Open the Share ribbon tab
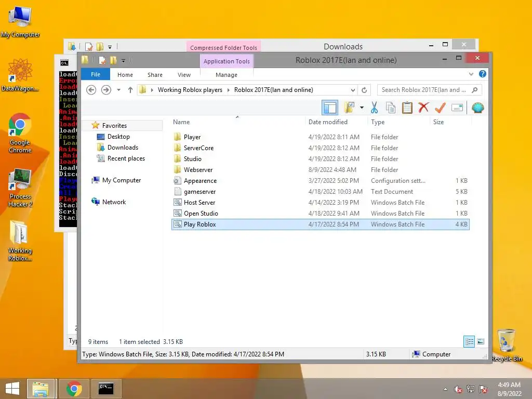This screenshot has height=399, width=532. pyautogui.click(x=155, y=75)
